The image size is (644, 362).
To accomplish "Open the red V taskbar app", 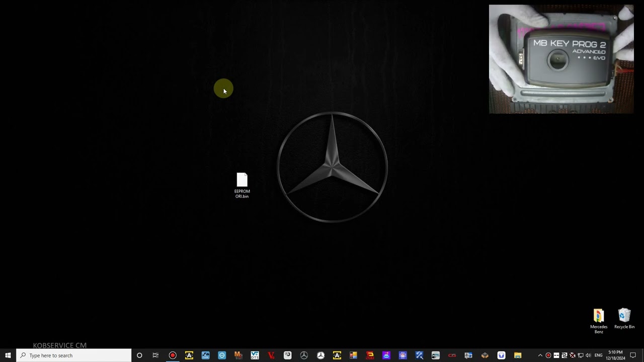I will click(271, 355).
